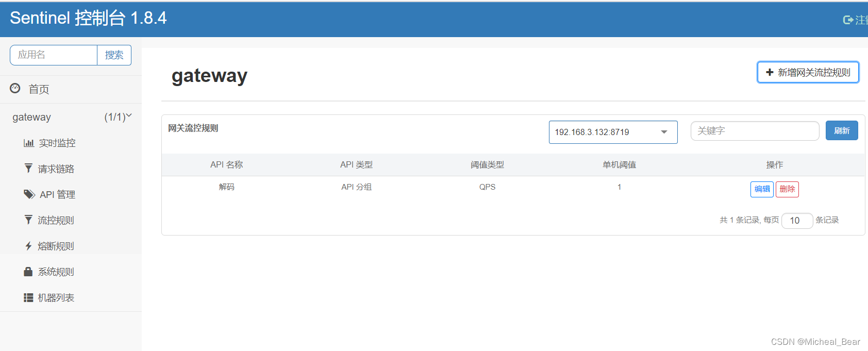Click the 搜索 button
Screen dimensions: 868x351
point(114,55)
